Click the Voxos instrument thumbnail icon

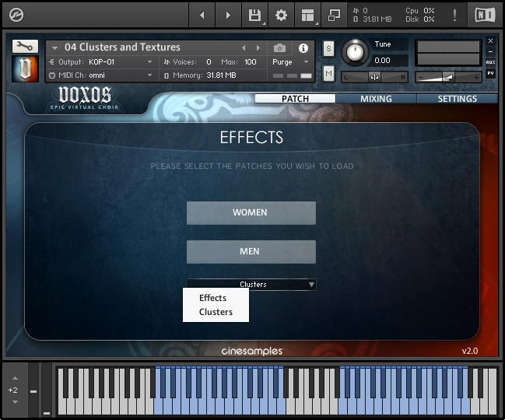(x=25, y=68)
